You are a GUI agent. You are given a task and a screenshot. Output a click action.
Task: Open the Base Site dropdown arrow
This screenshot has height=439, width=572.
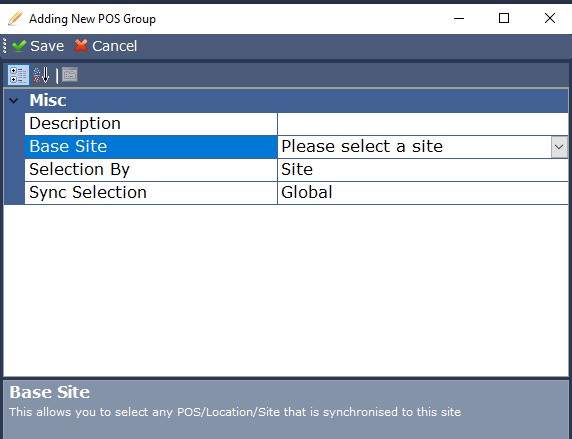click(559, 147)
